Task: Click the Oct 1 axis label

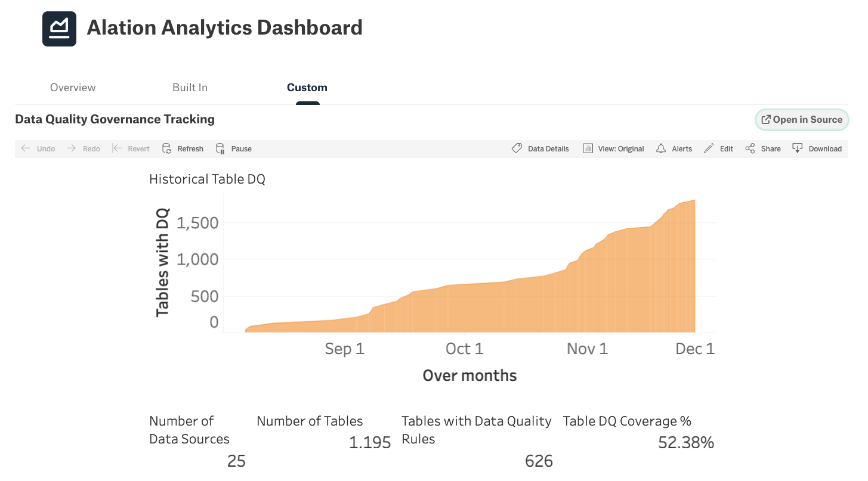Action: (x=465, y=349)
